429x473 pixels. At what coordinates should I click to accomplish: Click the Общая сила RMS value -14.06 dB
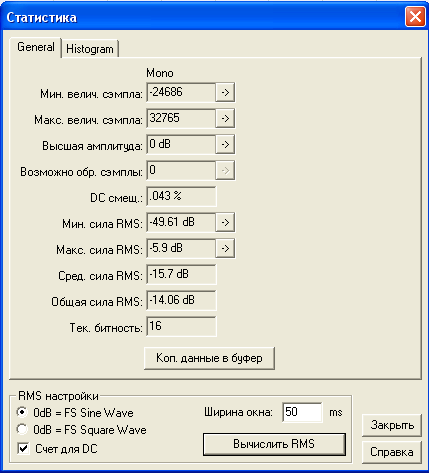tap(181, 300)
